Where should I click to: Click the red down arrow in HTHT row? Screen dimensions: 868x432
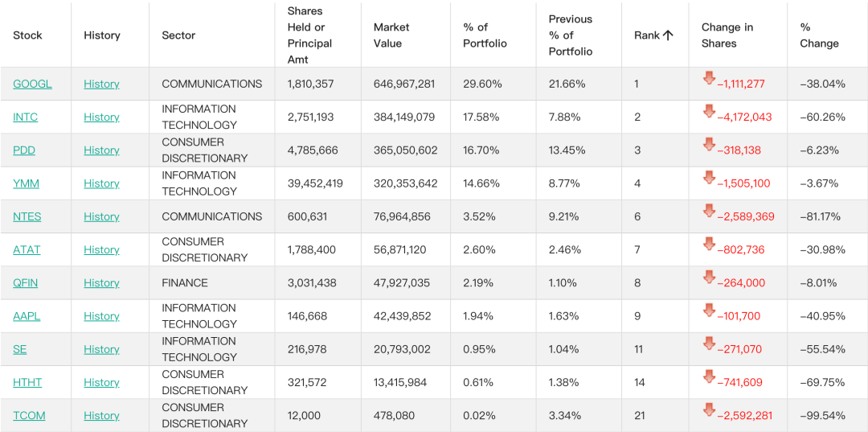tap(709, 377)
